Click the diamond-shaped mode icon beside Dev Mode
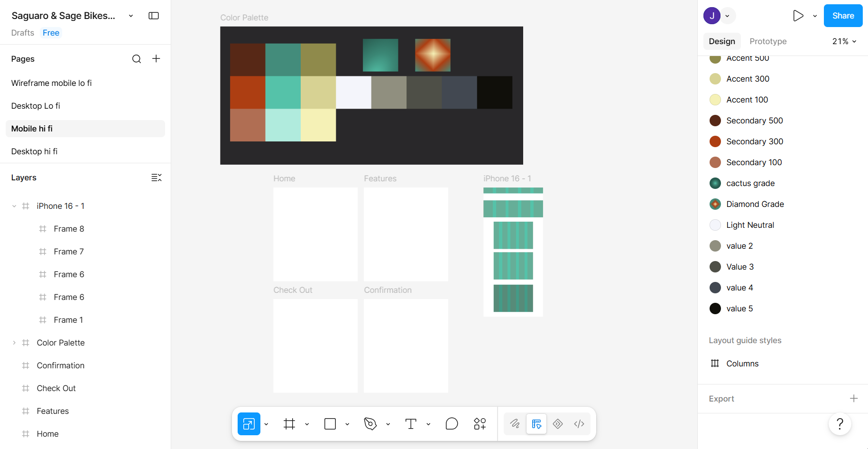The height and width of the screenshot is (449, 868). pyautogui.click(x=558, y=424)
